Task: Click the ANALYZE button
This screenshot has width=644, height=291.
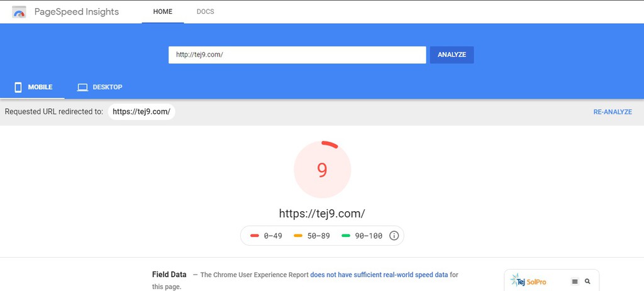Action: [x=452, y=55]
